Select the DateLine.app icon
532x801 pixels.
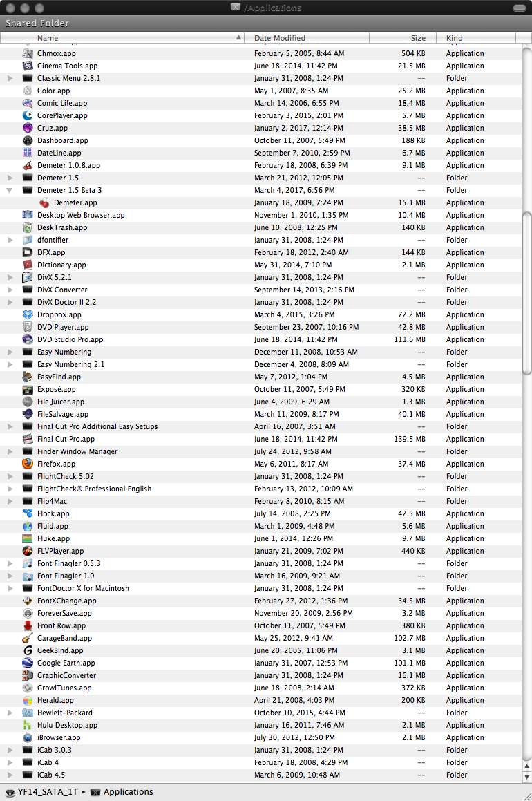click(28, 153)
